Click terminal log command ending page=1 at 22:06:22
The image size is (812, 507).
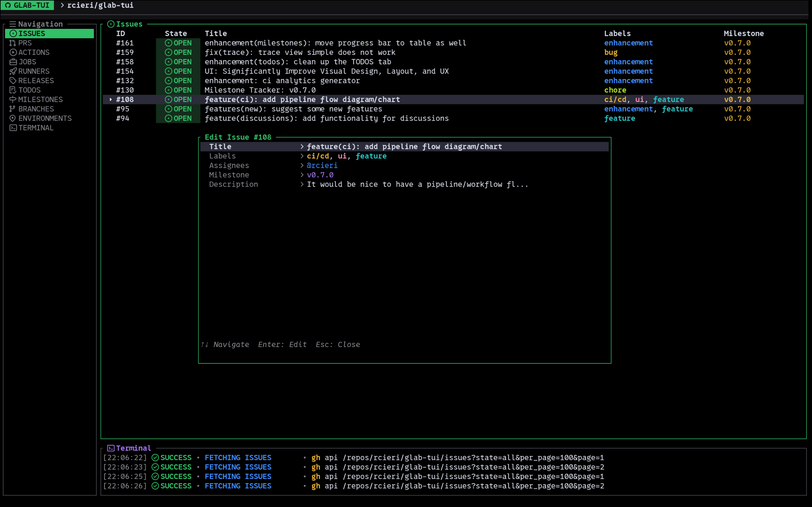click(x=458, y=458)
